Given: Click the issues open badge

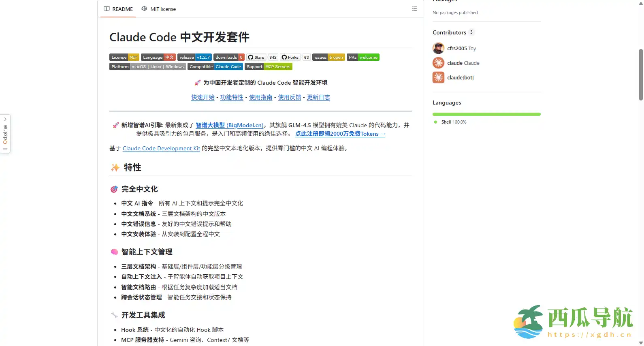Looking at the screenshot, I should (328, 58).
